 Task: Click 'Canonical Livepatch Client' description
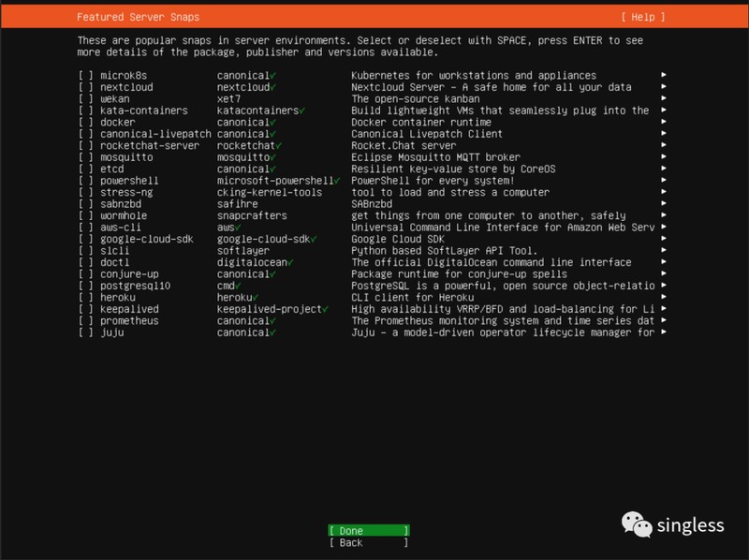(427, 134)
